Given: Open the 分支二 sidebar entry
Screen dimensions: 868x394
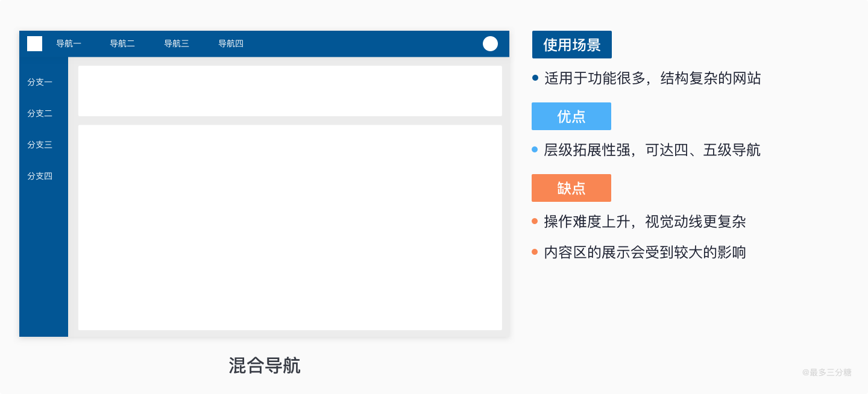Looking at the screenshot, I should coord(40,113).
